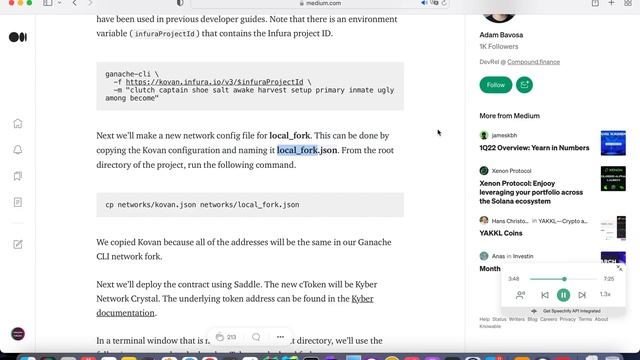Open Terms footer link
This screenshot has height=360, width=640.
[585, 319]
